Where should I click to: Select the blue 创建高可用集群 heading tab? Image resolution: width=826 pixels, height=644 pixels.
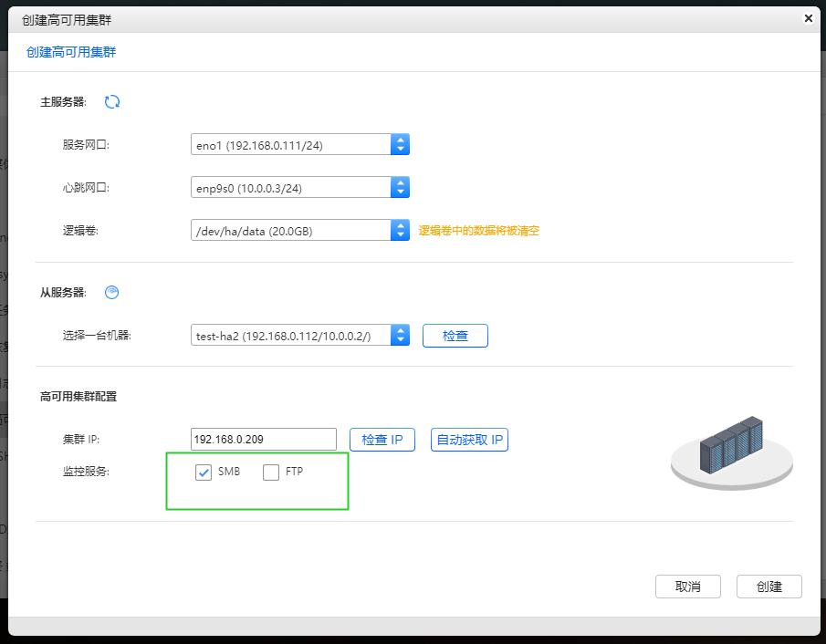71,52
